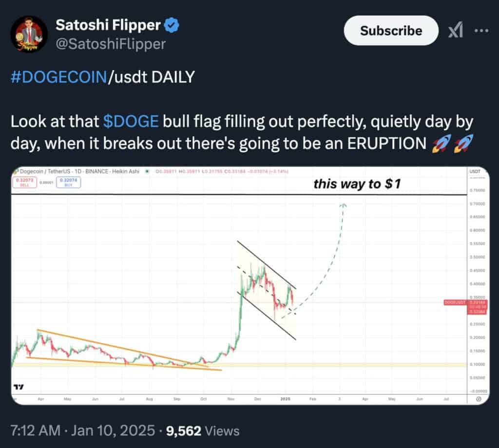
Task: Click the green status dot beside Heikin Ashi
Action: point(148,171)
